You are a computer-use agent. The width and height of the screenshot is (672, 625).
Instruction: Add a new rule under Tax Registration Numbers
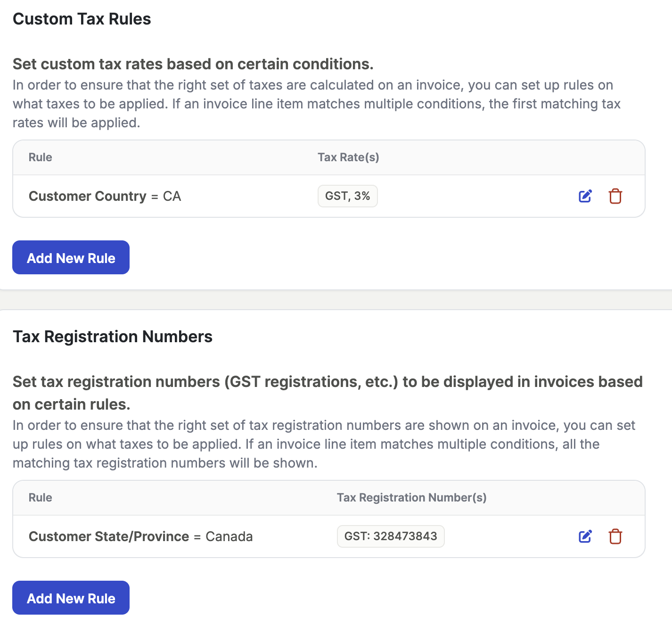click(71, 598)
